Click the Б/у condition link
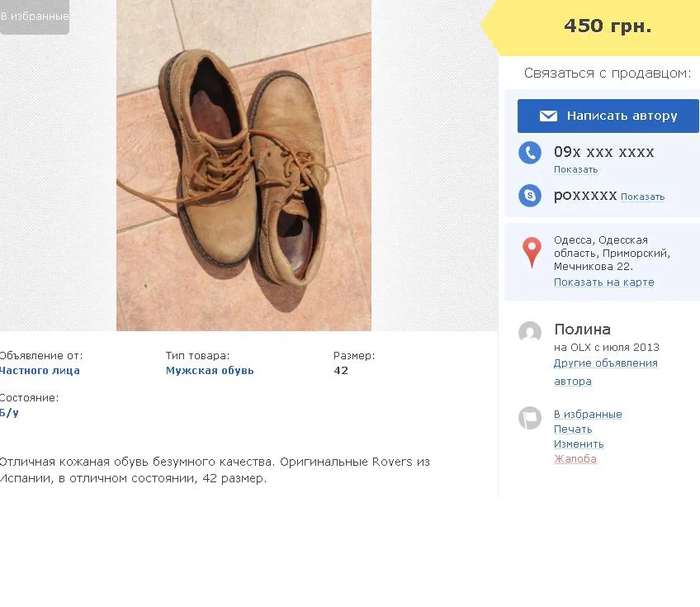 click(9, 413)
